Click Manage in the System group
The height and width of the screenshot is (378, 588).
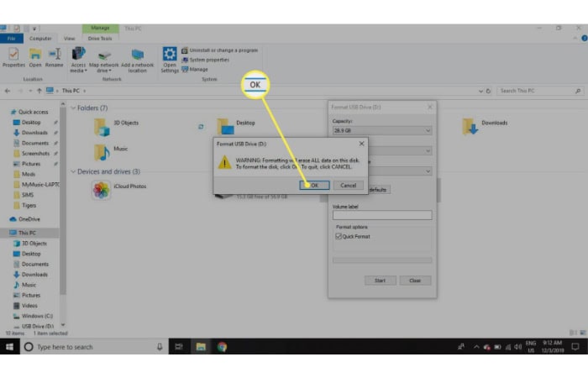pos(195,70)
